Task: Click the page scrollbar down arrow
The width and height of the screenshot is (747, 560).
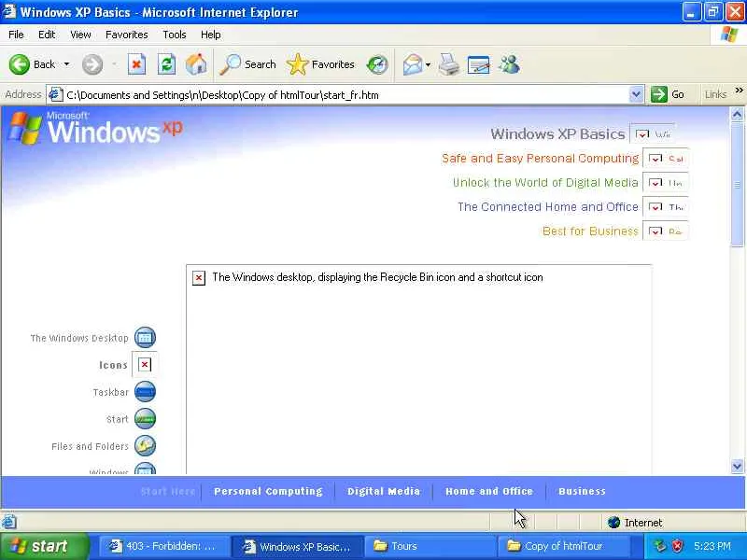Action: tap(737, 466)
